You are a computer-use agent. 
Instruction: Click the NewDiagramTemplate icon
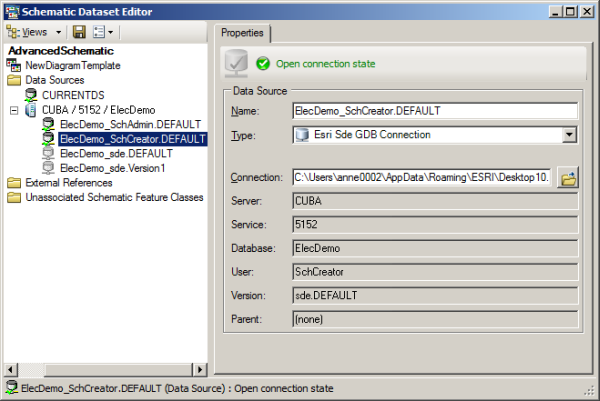pos(14,65)
